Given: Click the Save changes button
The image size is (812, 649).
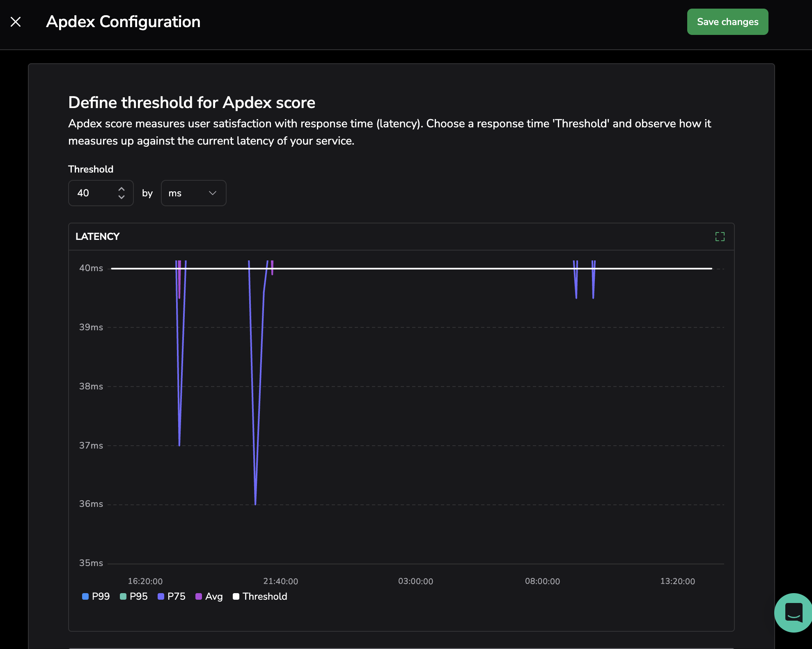Looking at the screenshot, I should 727,22.
